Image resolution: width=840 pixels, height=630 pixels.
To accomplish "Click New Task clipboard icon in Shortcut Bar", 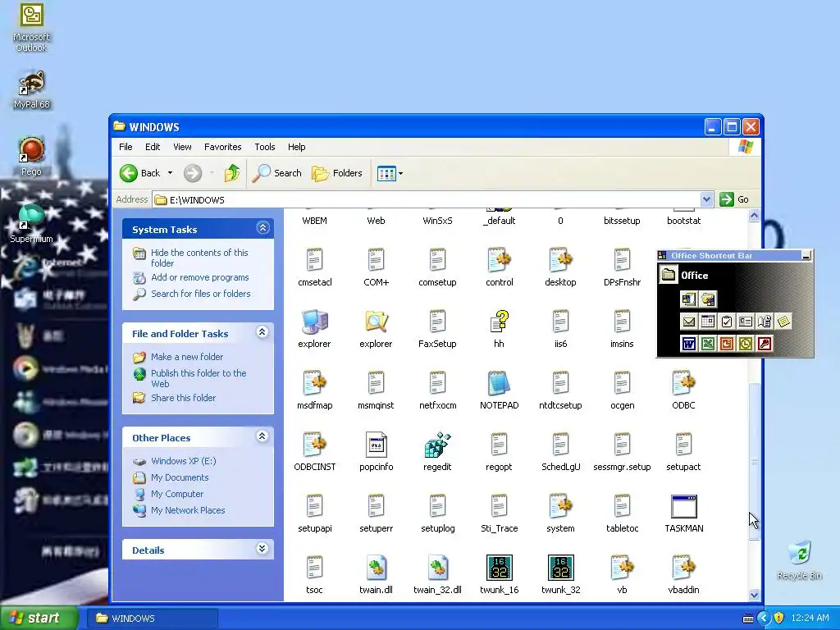I will (x=727, y=322).
